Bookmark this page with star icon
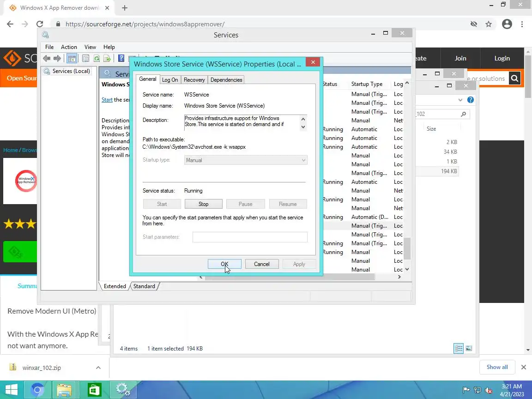 click(489, 24)
